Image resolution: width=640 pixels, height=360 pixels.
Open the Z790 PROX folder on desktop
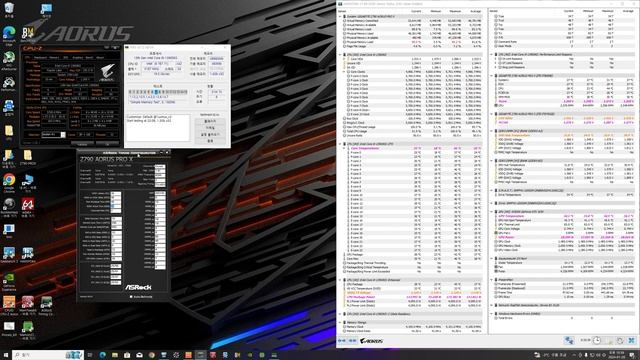click(x=27, y=157)
